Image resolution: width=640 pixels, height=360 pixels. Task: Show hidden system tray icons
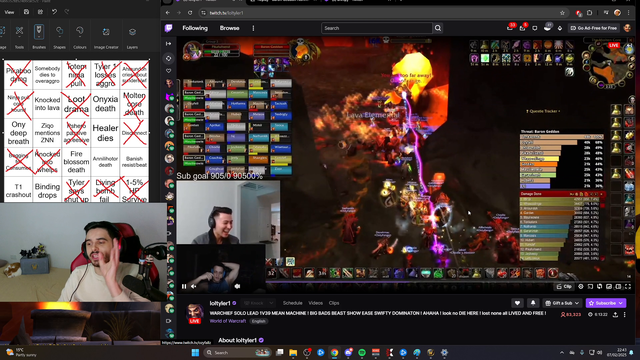point(562,352)
